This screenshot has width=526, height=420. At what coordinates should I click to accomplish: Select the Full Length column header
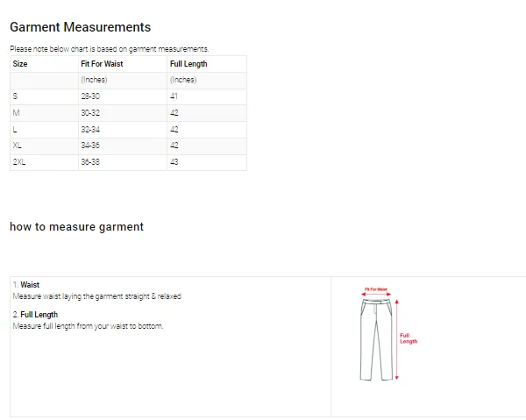(188, 64)
